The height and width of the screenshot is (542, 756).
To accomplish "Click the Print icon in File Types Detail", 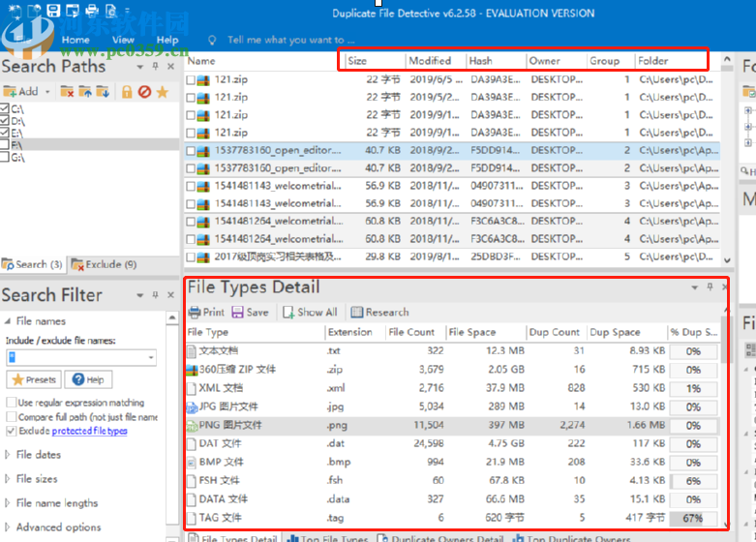I will pyautogui.click(x=195, y=313).
